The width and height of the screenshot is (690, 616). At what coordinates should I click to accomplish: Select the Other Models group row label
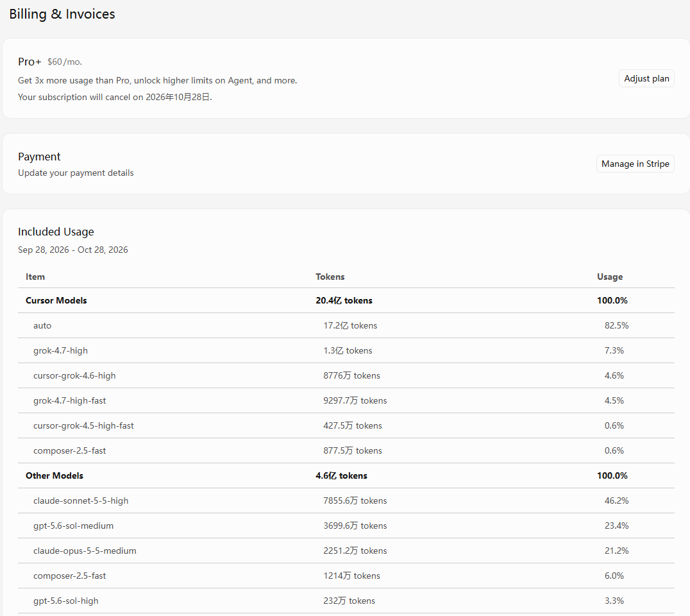(55, 475)
